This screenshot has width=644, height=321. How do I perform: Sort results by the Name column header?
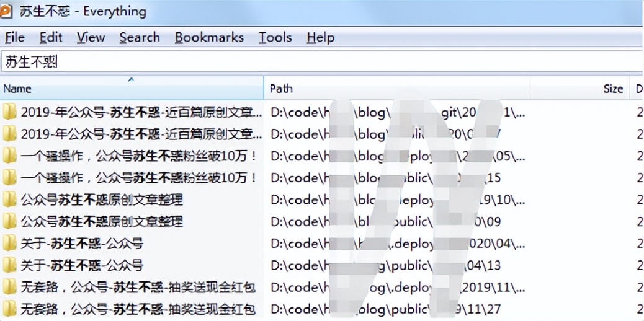tap(132, 88)
